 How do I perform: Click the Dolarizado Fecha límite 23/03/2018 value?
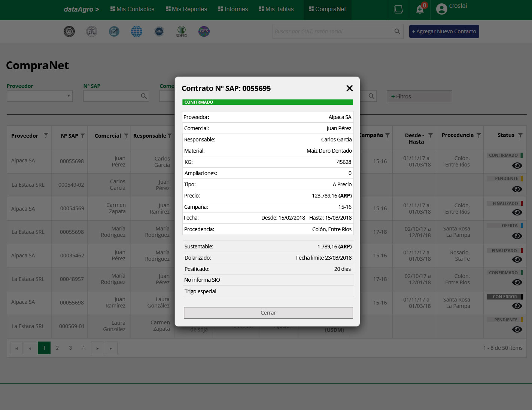324,258
